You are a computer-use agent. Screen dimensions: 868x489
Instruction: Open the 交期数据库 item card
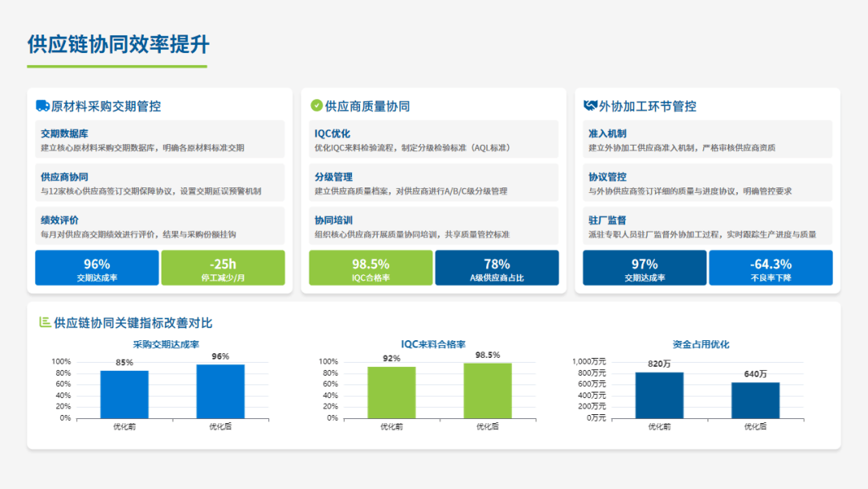pyautogui.click(x=160, y=140)
